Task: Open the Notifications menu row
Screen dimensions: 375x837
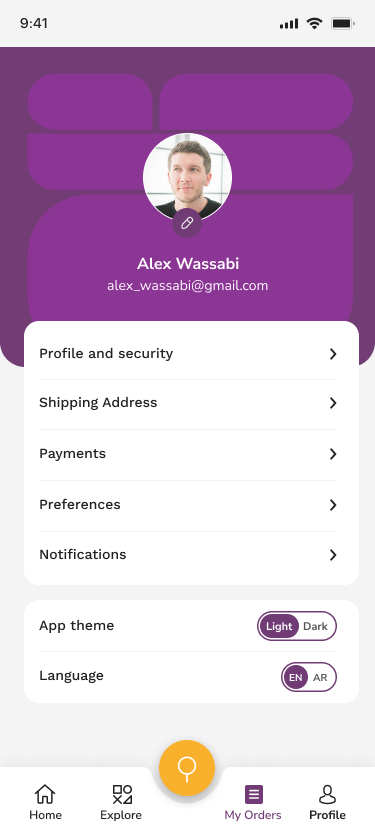Action: tap(188, 555)
